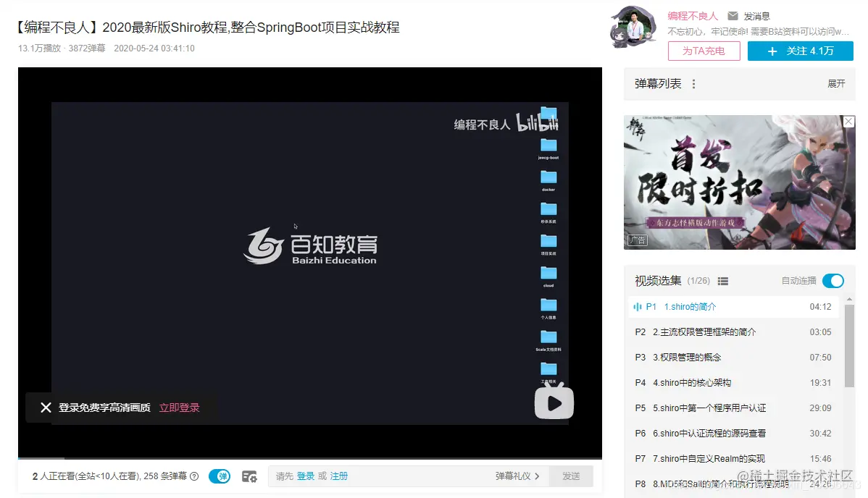Select episode P5 第一个程序用户认证
This screenshot has width=868, height=498.
click(733, 408)
